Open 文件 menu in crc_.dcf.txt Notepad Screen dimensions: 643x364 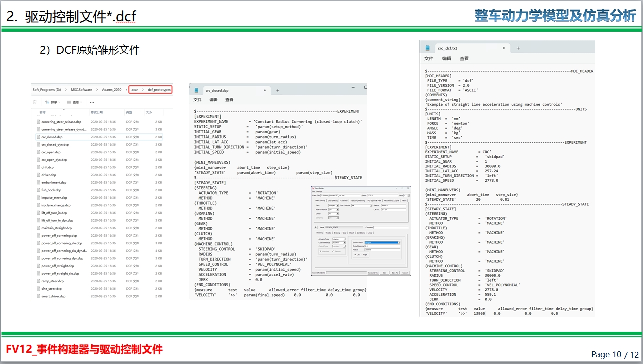pos(429,58)
